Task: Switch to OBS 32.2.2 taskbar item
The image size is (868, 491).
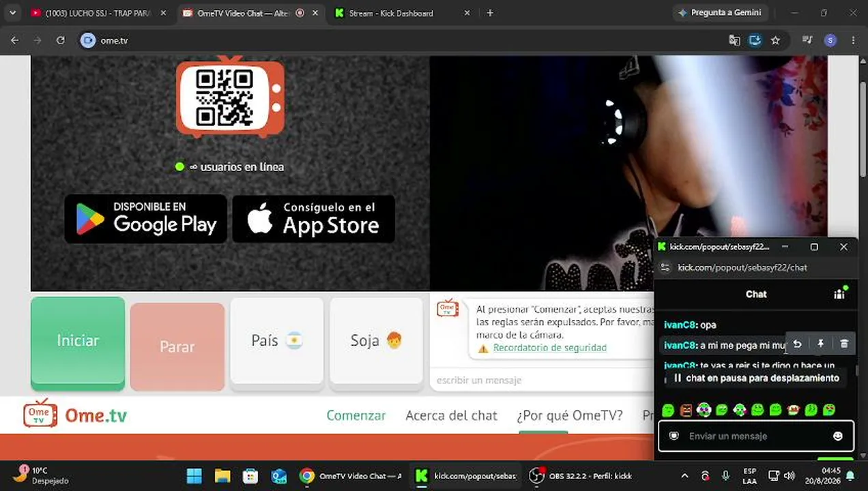Action: pos(582,476)
